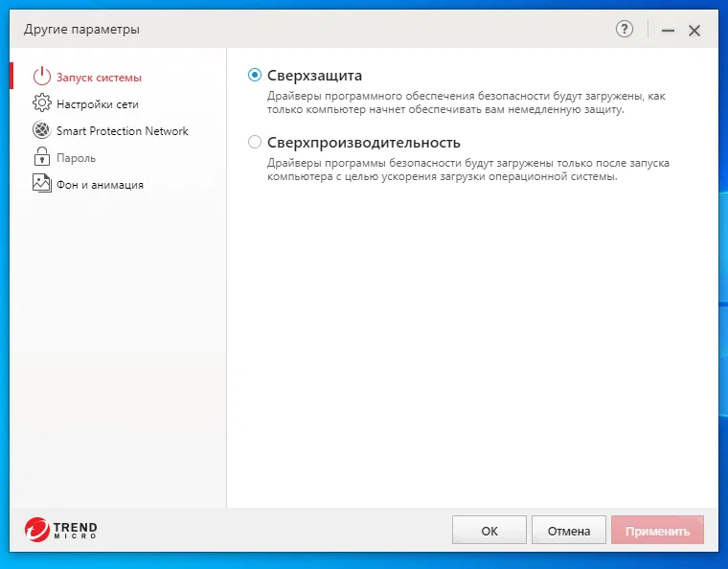
Task: Click the description text starting 'Драйверы программного обеспечения'
Action: tap(466, 102)
